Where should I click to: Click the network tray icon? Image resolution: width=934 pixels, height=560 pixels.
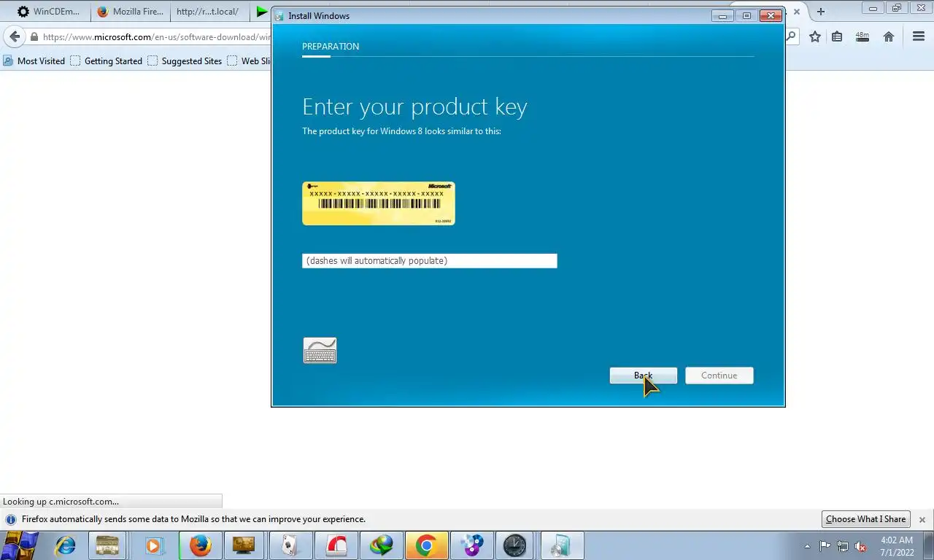843,546
